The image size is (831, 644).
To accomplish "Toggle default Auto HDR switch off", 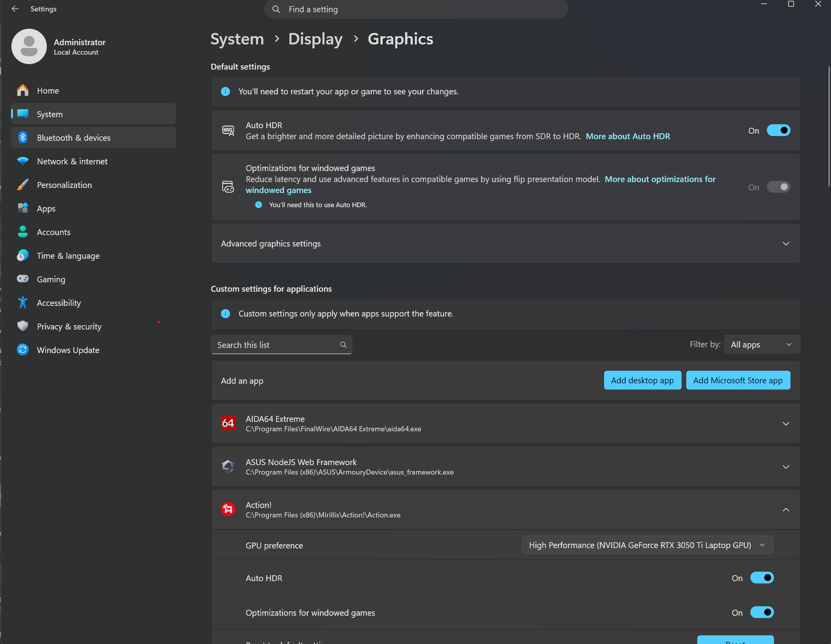I will point(778,131).
